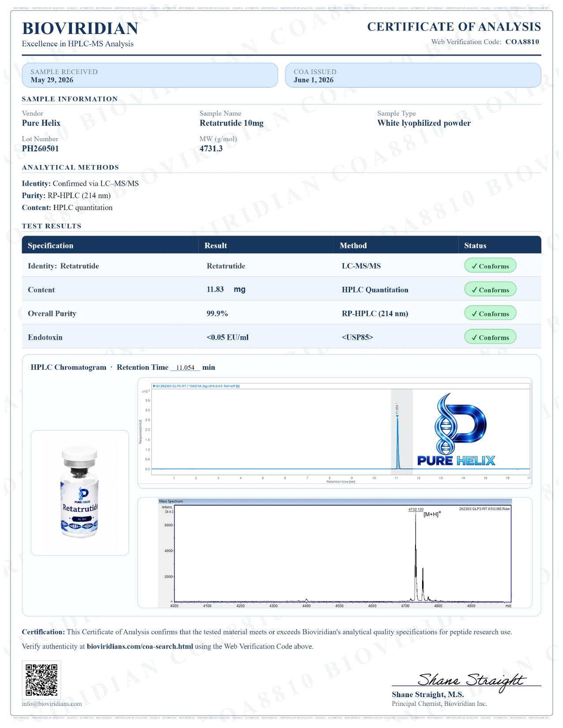
Task: Click the CERTIFICATE OF ANALYSIS heading
Action: 454,27
